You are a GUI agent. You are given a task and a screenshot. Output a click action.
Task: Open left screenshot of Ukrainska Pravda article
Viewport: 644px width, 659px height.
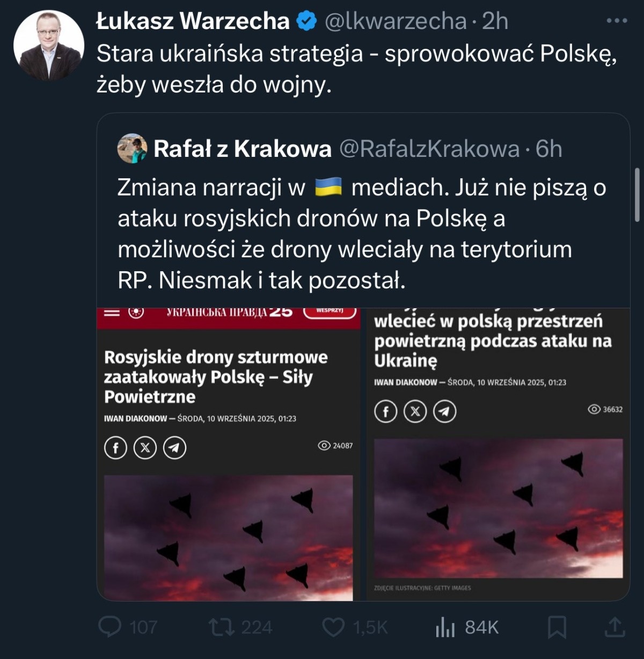(x=229, y=454)
